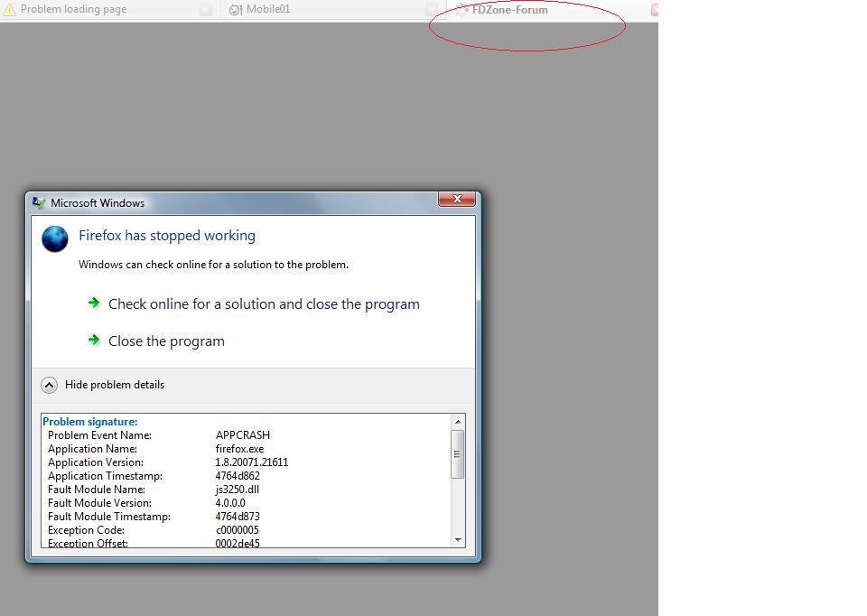Close the Mobile01 tab
The width and height of the screenshot is (867, 616).
point(432,10)
